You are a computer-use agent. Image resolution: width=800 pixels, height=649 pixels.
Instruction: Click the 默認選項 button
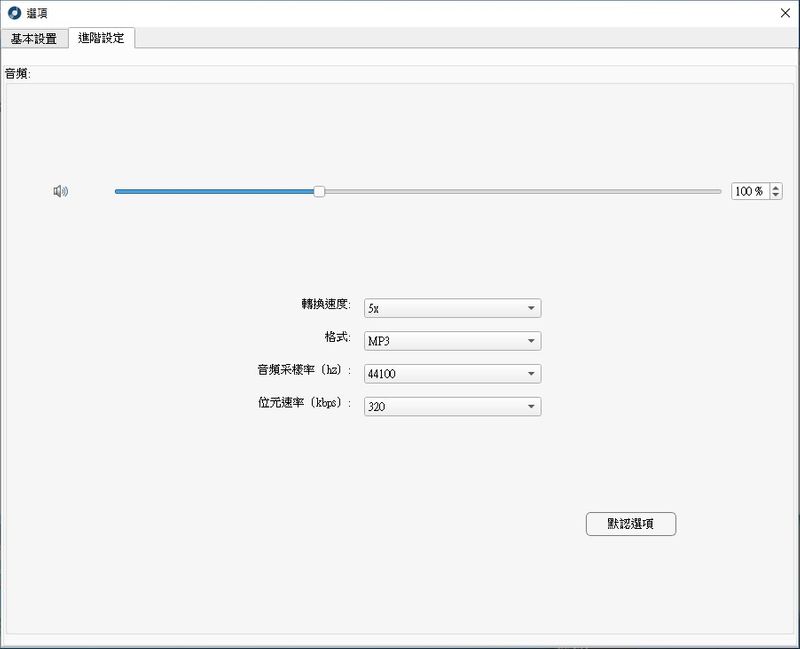tap(631, 524)
